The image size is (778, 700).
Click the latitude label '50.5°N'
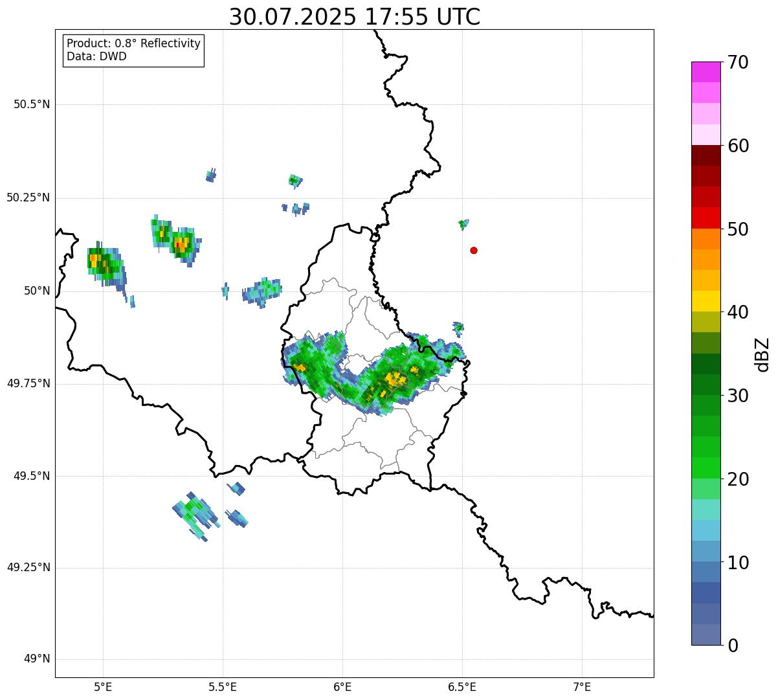point(32,104)
